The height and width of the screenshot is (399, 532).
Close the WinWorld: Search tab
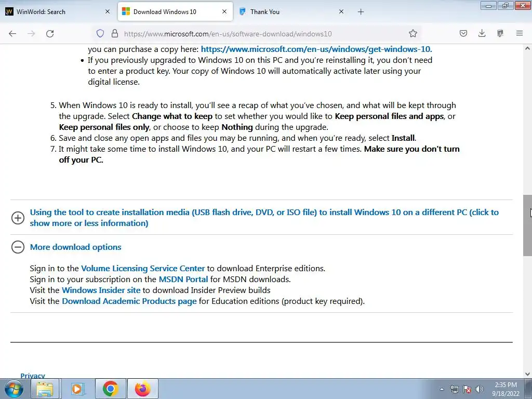[108, 11]
